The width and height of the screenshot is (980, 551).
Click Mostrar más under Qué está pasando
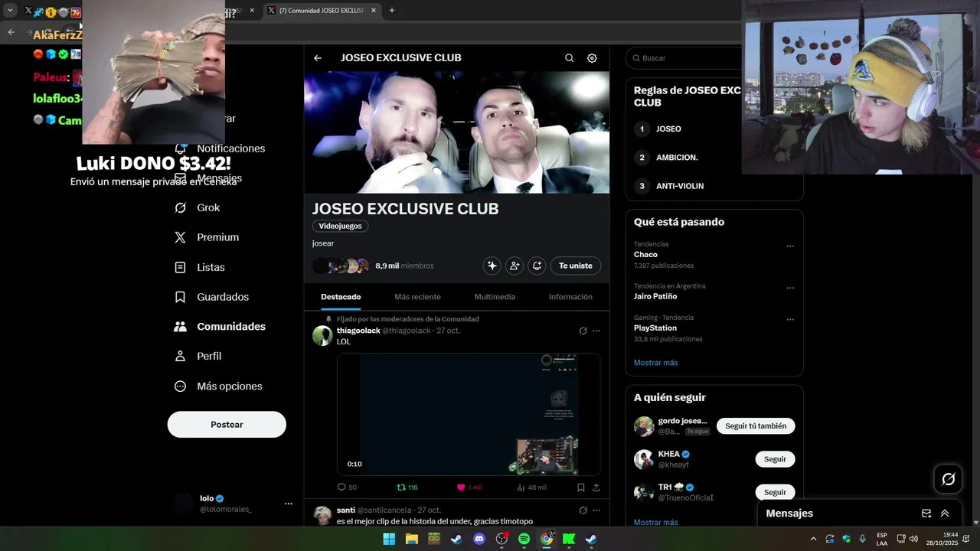pos(655,363)
